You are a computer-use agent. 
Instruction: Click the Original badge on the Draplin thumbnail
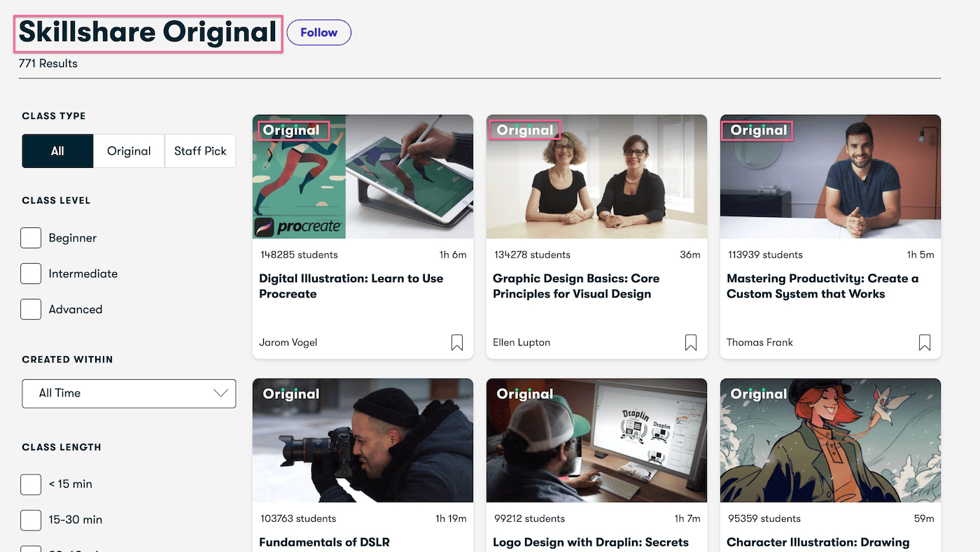pos(525,394)
